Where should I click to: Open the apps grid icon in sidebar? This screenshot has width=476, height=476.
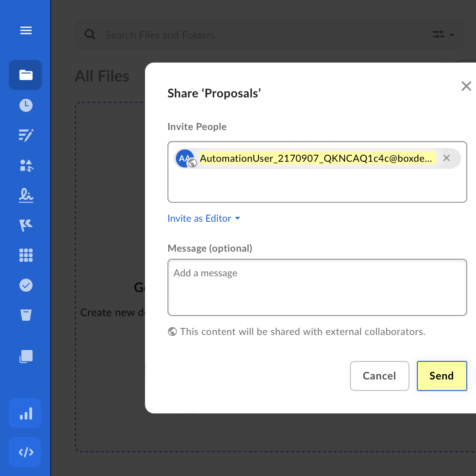(26, 255)
